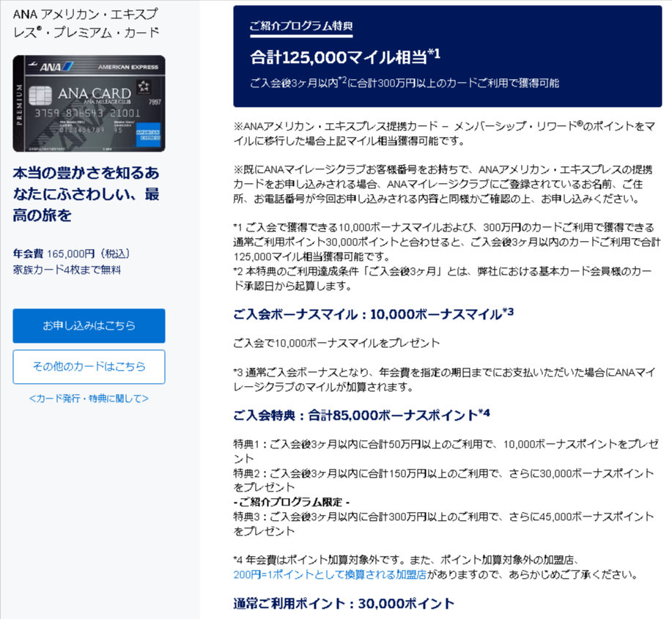This screenshot has height=619, width=672.
Task: Click the ご入会特典:合計85,000ボーナスポイント heading
Action: [362, 415]
